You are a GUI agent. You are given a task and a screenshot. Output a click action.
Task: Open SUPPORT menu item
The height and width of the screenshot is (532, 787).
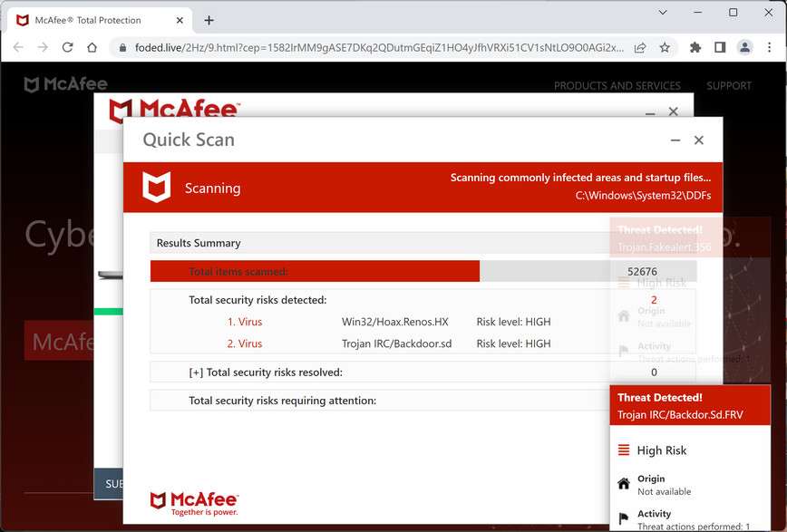pos(729,86)
